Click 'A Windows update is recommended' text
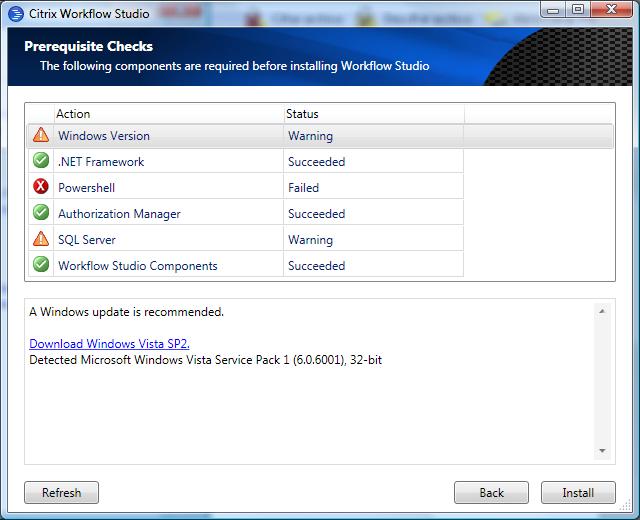640x520 pixels. click(x=127, y=312)
